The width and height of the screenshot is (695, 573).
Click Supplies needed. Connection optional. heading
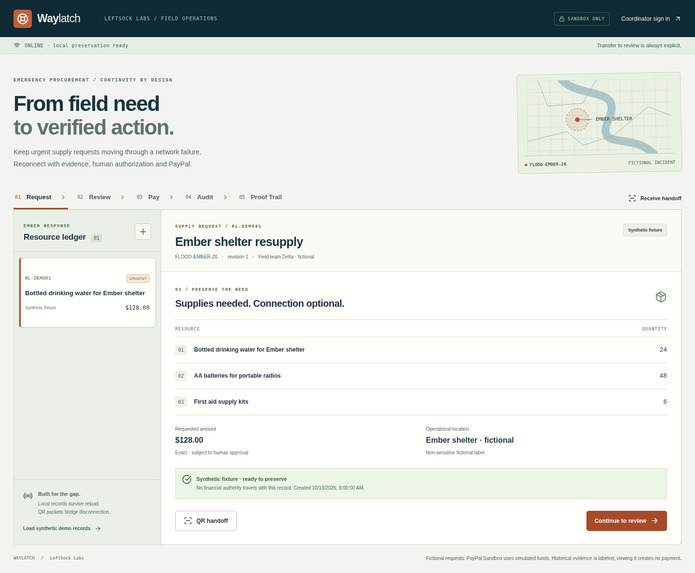260,304
